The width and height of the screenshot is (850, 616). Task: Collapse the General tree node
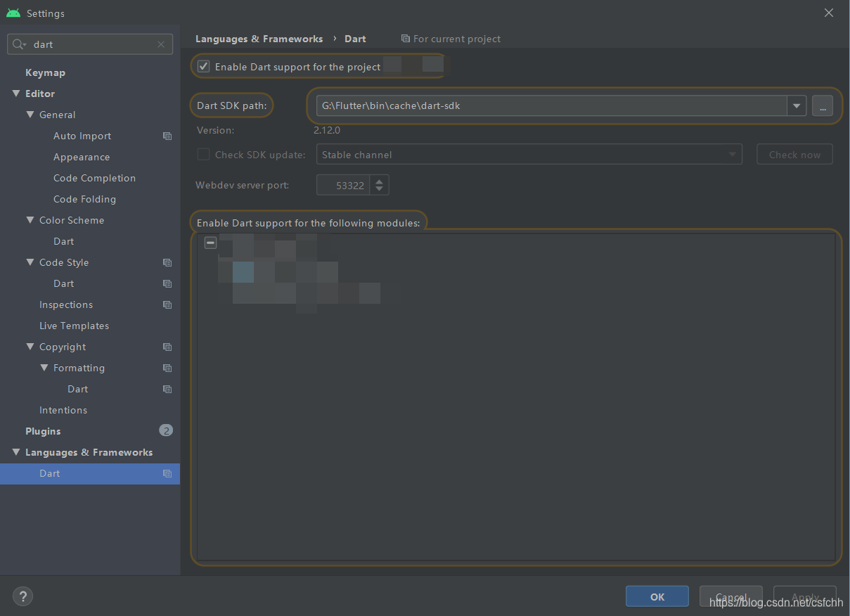(30, 115)
